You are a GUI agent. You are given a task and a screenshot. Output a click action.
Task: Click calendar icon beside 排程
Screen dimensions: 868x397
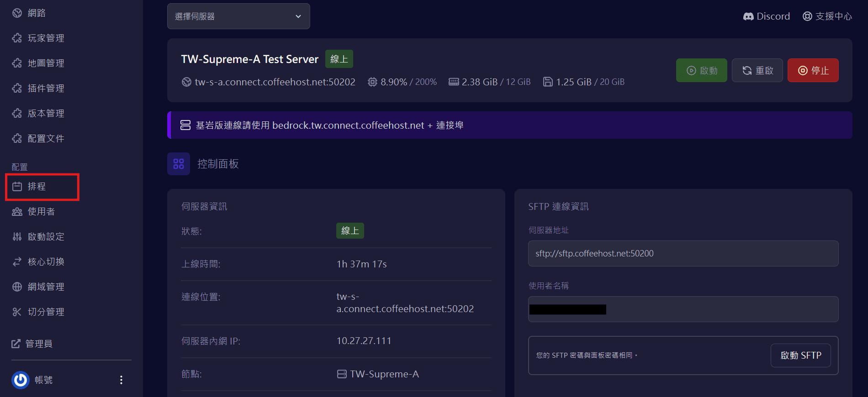17,186
